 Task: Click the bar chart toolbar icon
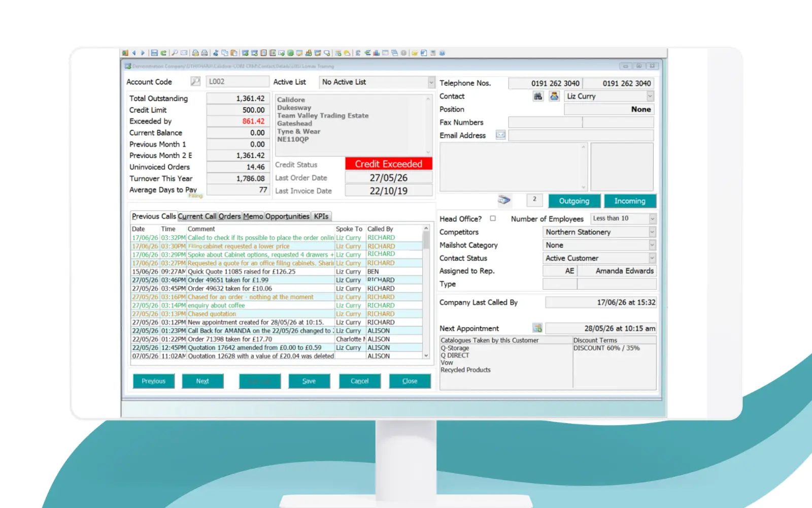[376, 53]
